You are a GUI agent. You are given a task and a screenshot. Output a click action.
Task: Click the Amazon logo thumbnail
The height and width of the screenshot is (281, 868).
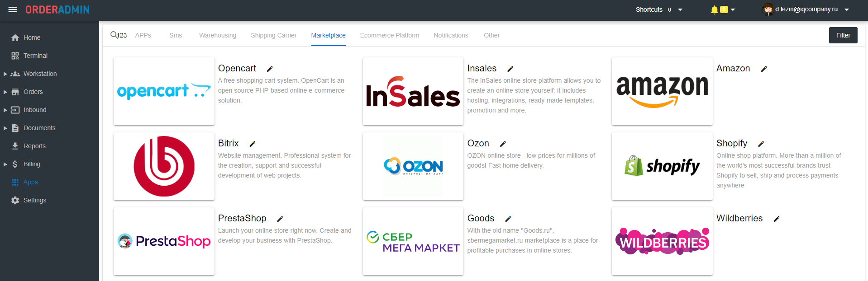[x=662, y=91]
